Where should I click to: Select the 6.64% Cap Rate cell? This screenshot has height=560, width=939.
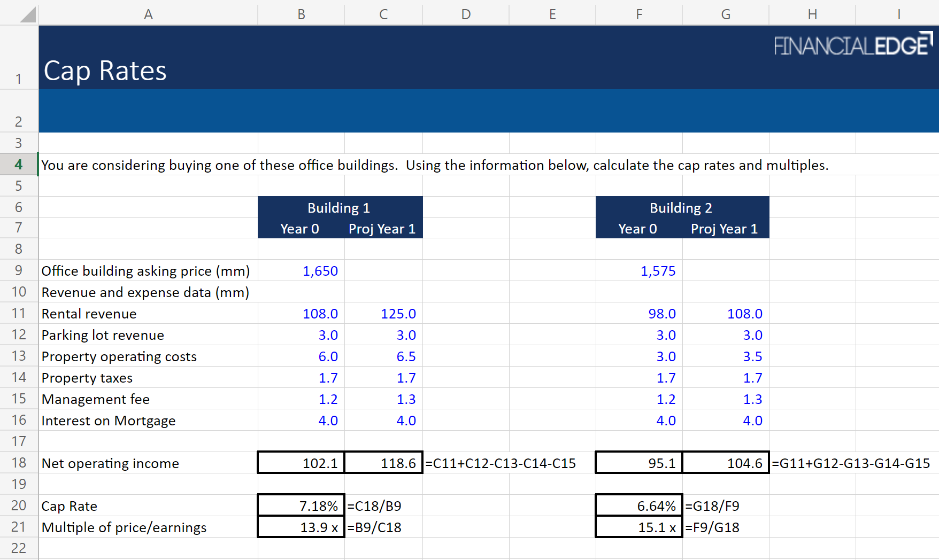(638, 505)
